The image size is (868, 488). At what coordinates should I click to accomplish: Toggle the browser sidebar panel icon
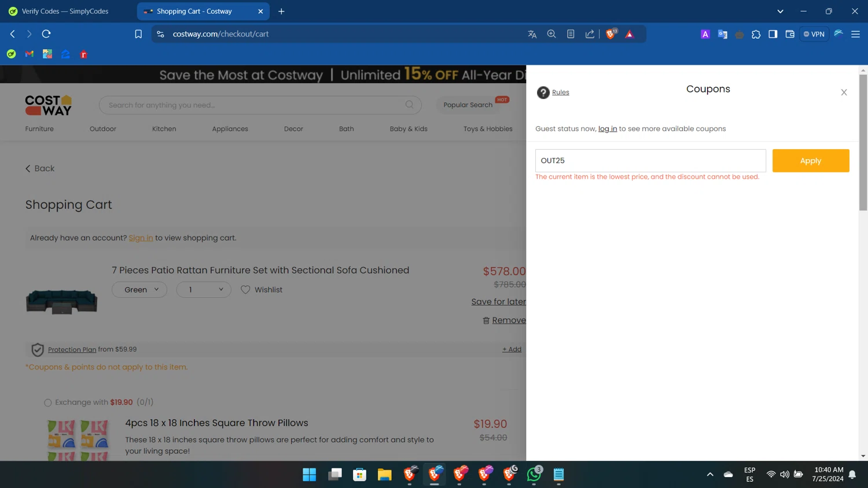point(773,34)
